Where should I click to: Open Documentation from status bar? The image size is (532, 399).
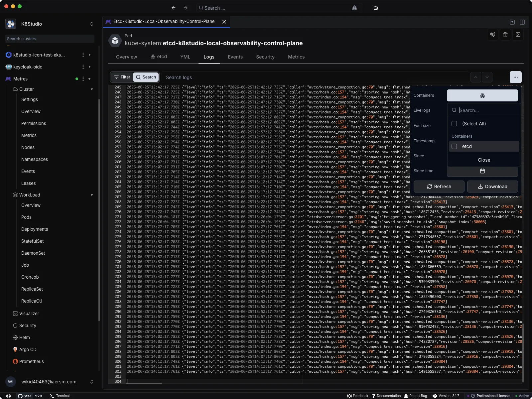click(386, 396)
